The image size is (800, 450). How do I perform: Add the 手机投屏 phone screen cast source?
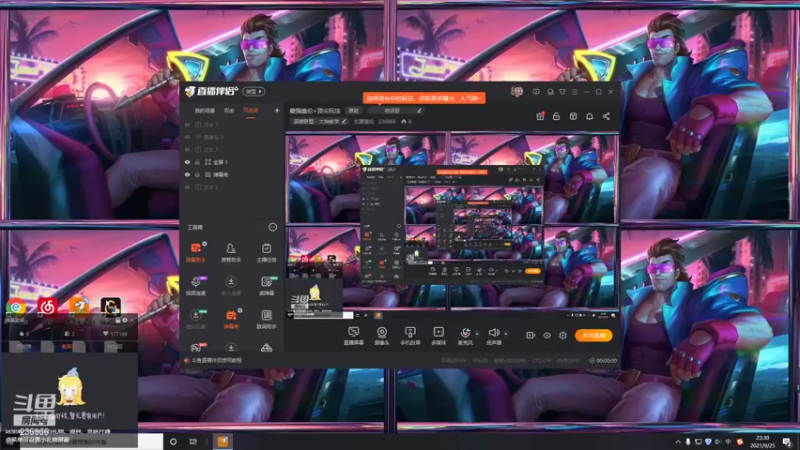[410, 336]
